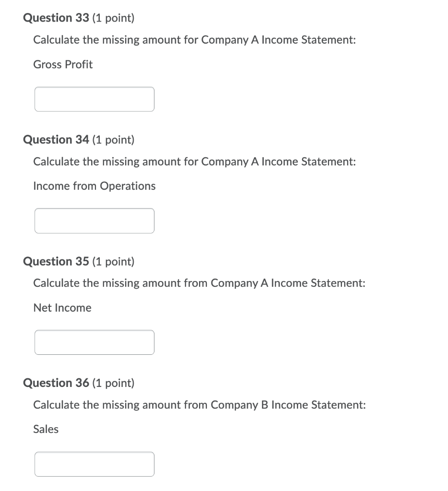Click the answer field for Question 33

pyautogui.click(x=94, y=99)
